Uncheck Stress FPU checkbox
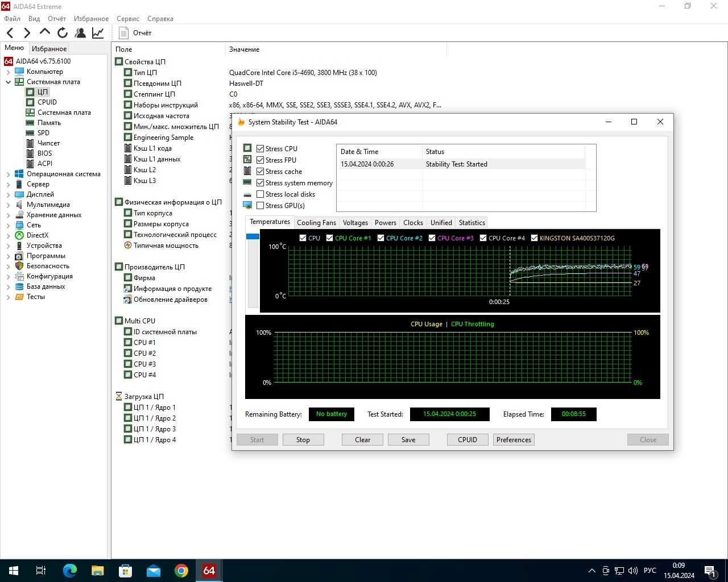Viewport: 728px width, 582px height. point(260,160)
